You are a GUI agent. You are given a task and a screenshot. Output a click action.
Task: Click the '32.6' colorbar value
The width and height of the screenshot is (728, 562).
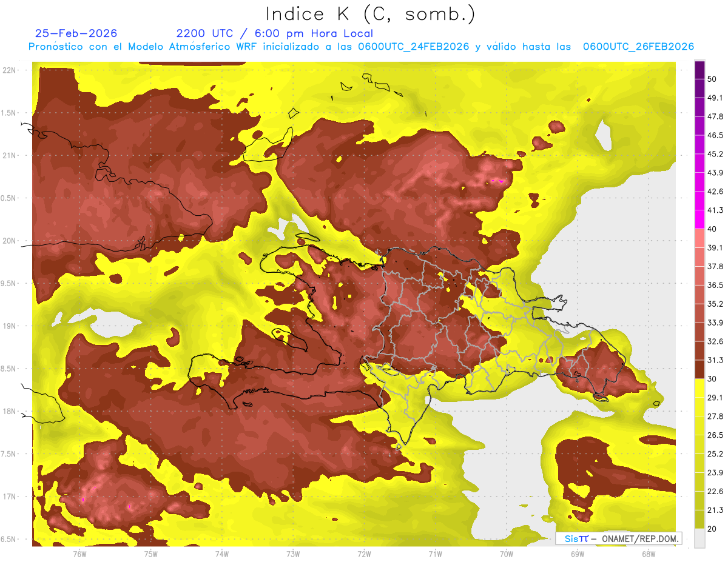click(715, 341)
